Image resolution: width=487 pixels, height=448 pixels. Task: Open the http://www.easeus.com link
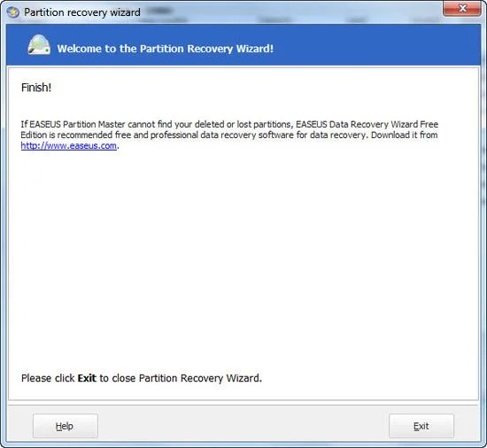click(x=69, y=145)
